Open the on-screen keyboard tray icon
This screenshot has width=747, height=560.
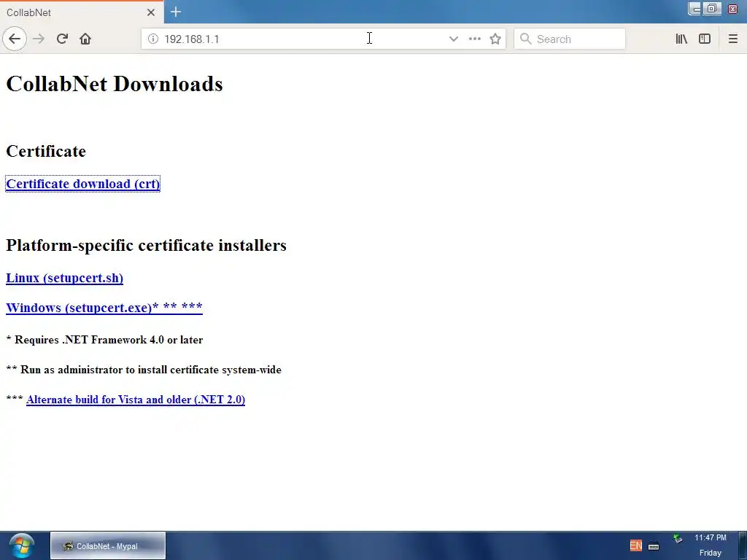tap(654, 546)
